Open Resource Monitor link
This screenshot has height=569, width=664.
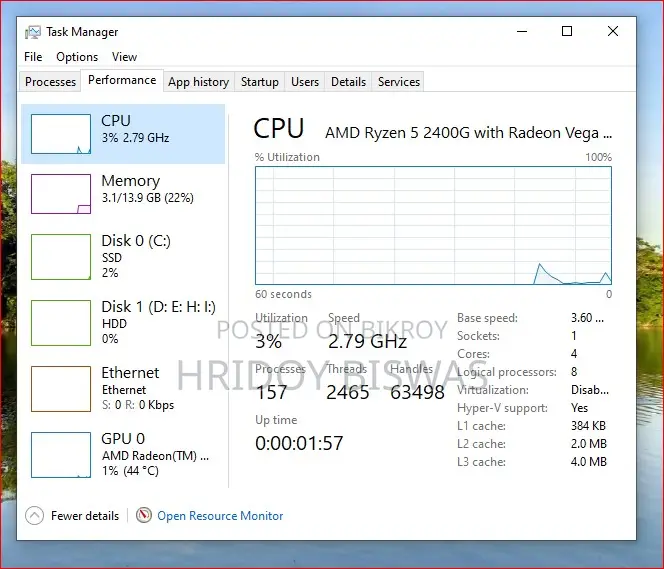point(220,516)
